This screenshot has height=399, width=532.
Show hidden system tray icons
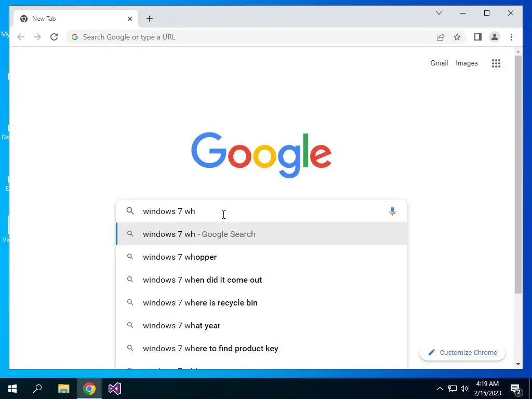click(440, 389)
